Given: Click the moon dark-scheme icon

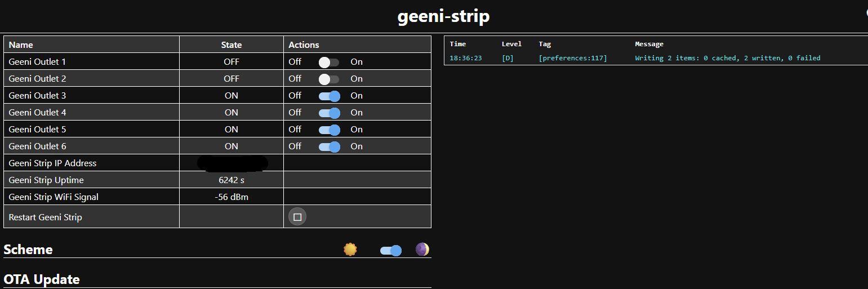Looking at the screenshot, I should click(422, 250).
